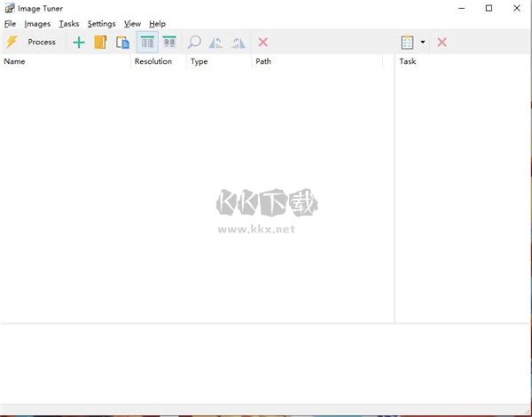Sort list by Resolution column header
This screenshot has width=532, height=417.
pos(153,62)
